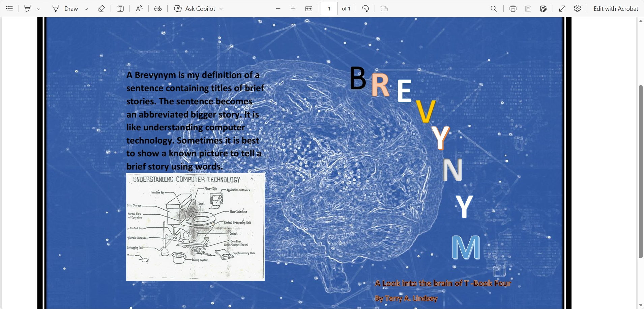
Task: Click the Add text tool
Action: 120,8
